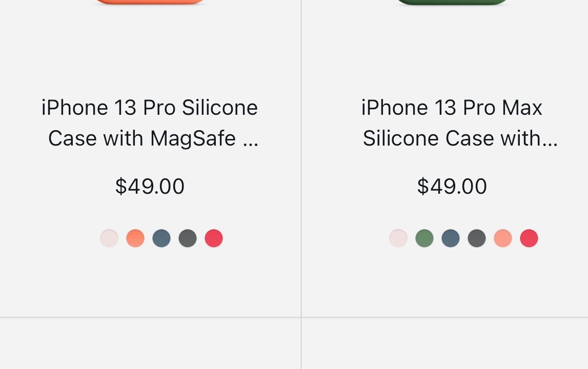Screen dimensions: 588x369
Task: Choose the orange swatch for iPhone 13 Pro case
Action: (x=135, y=238)
